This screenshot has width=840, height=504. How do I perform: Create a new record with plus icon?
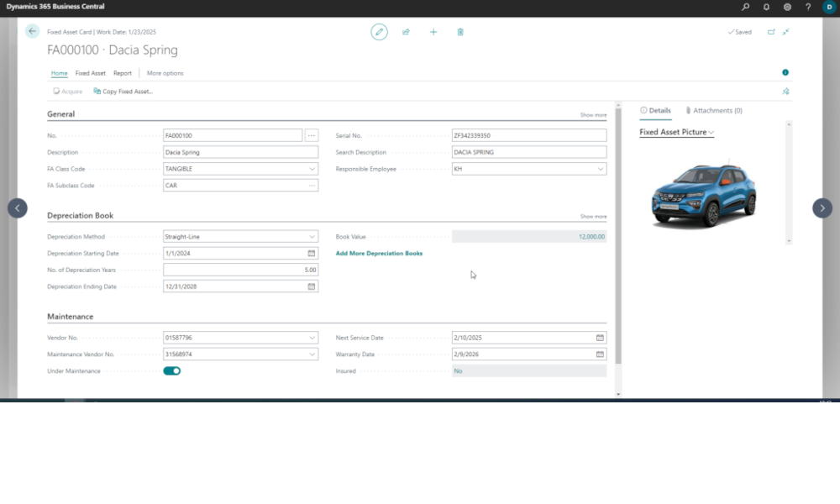[433, 32]
